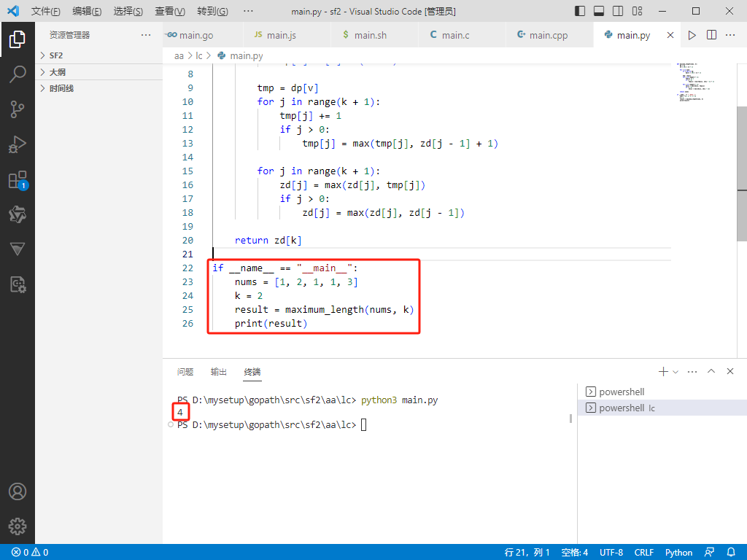The width and height of the screenshot is (747, 560).
Task: Open the Run and Debug view
Action: 18,144
